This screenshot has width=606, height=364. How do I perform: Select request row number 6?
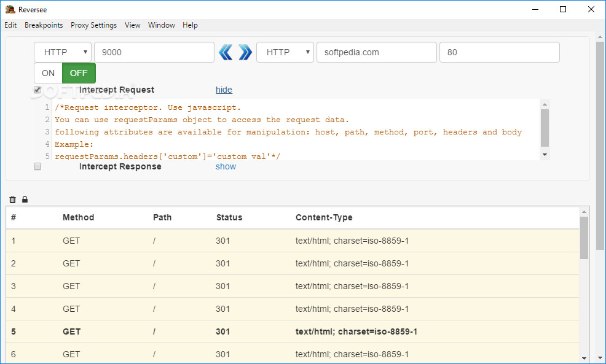click(x=293, y=353)
